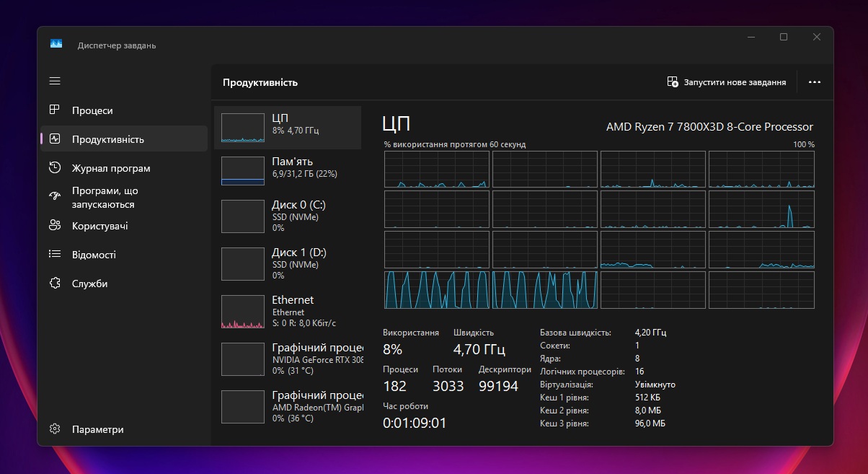Click the Журнал програм history icon
The image size is (868, 474).
[x=55, y=167]
